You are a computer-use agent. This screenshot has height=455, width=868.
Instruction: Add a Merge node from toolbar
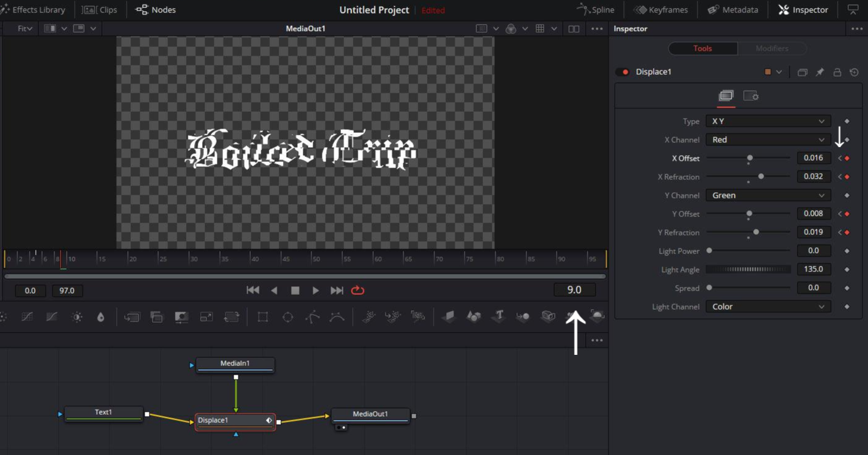coord(132,317)
